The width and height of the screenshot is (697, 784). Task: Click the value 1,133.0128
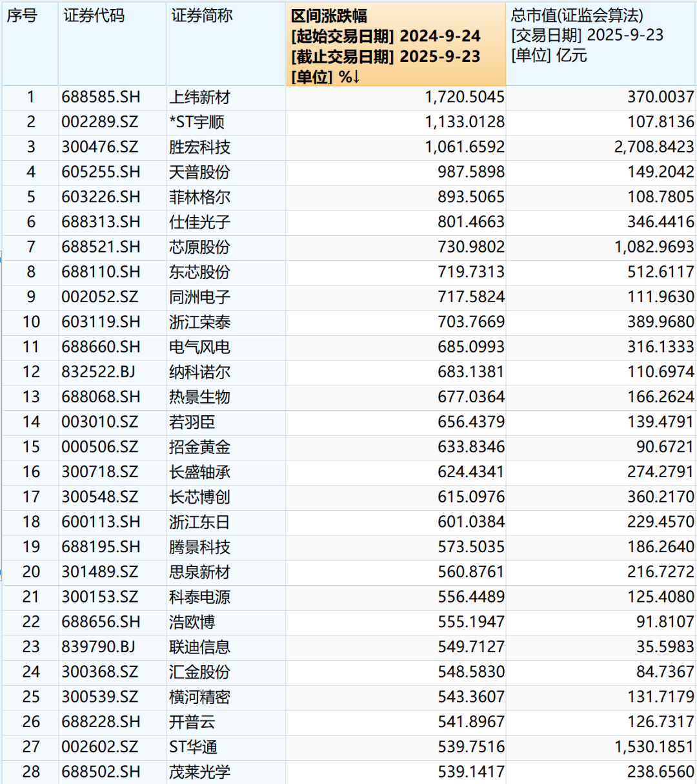click(x=465, y=122)
